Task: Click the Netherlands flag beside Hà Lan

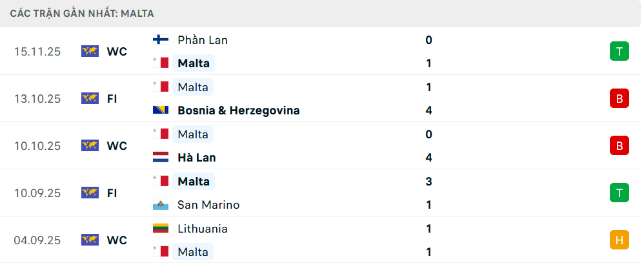Action: coord(161,158)
